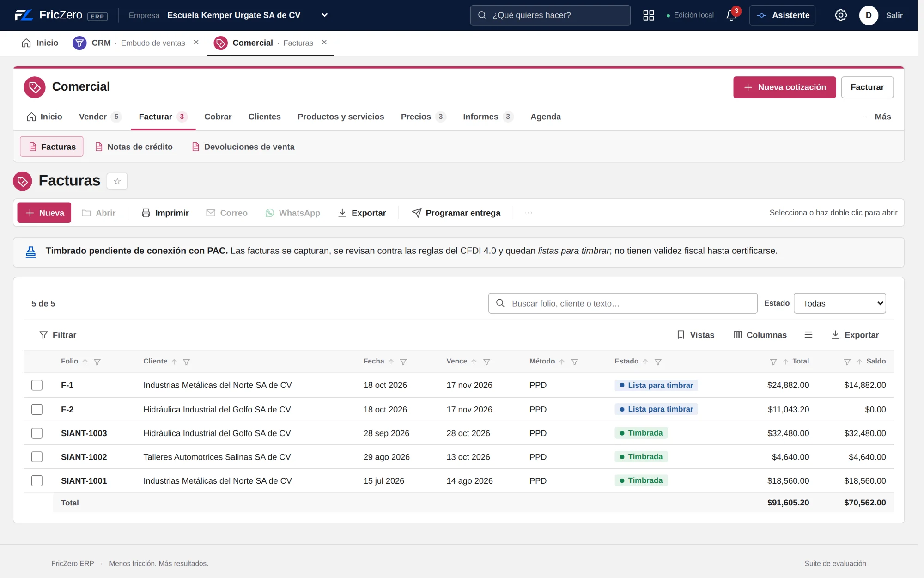This screenshot has height=578, width=924.
Task: Filter the Fecha column with its funnel
Action: [x=403, y=362]
